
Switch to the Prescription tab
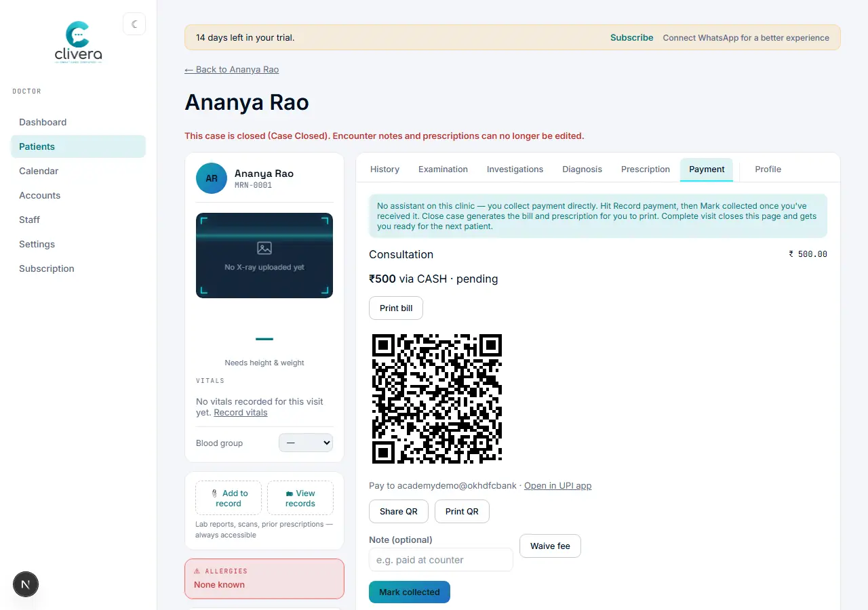(x=646, y=169)
